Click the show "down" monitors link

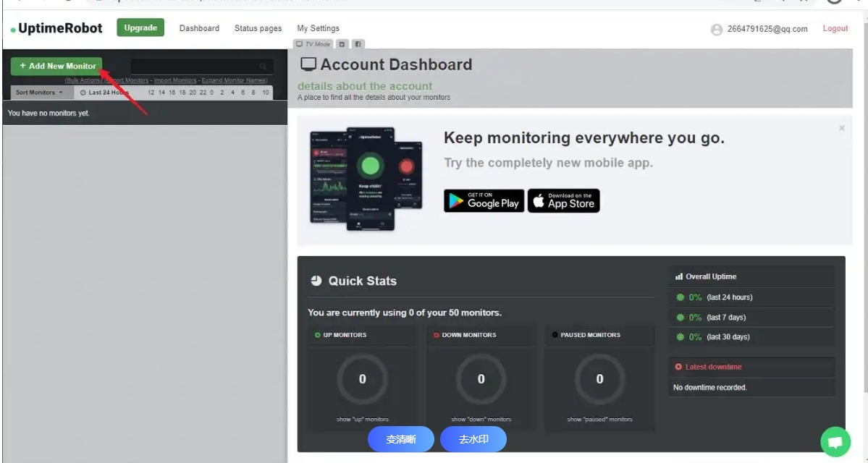click(x=481, y=420)
